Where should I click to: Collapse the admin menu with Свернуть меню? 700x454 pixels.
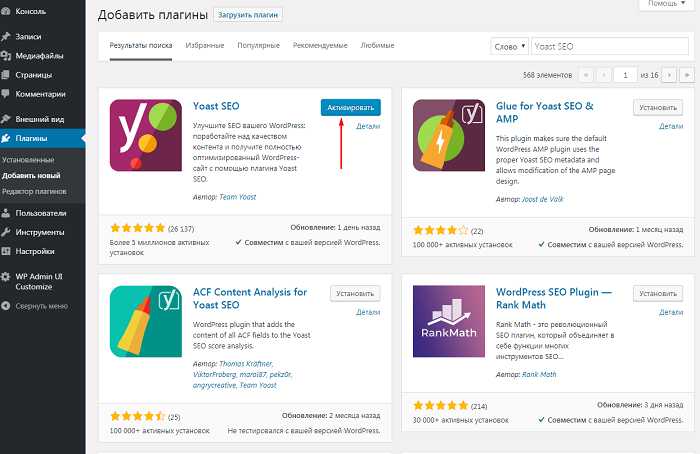coord(41,306)
